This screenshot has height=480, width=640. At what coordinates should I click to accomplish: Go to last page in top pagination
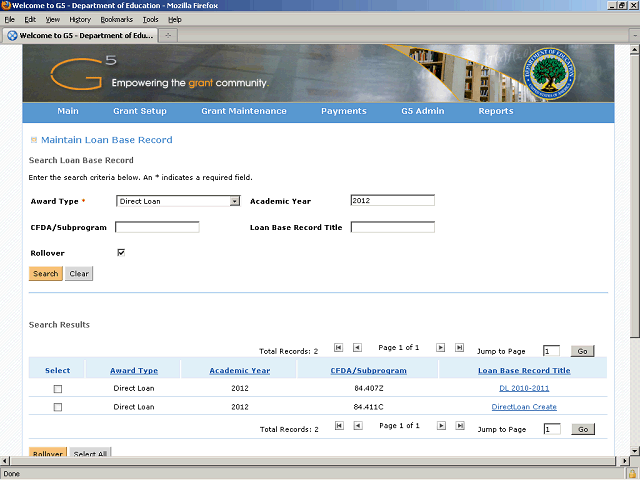point(459,347)
